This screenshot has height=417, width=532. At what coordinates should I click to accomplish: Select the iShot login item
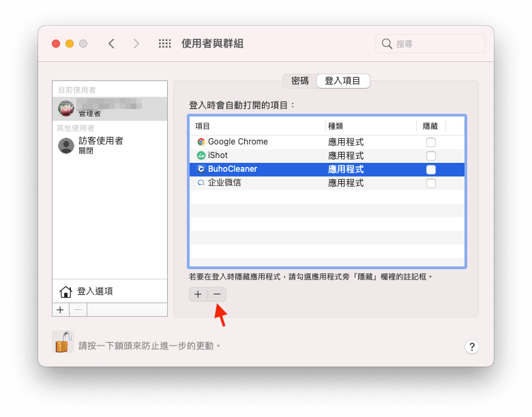coord(327,155)
